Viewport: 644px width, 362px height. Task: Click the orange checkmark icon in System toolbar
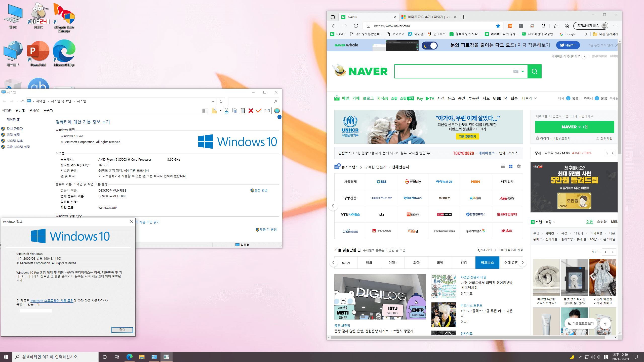pos(259,111)
